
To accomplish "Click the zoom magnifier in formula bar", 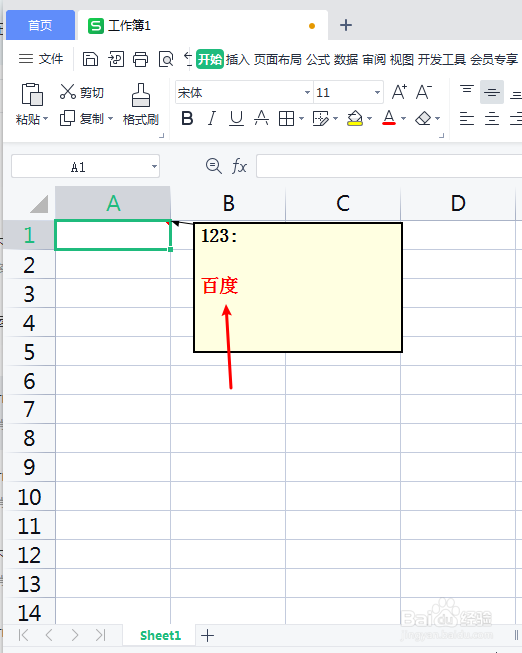I will point(214,166).
